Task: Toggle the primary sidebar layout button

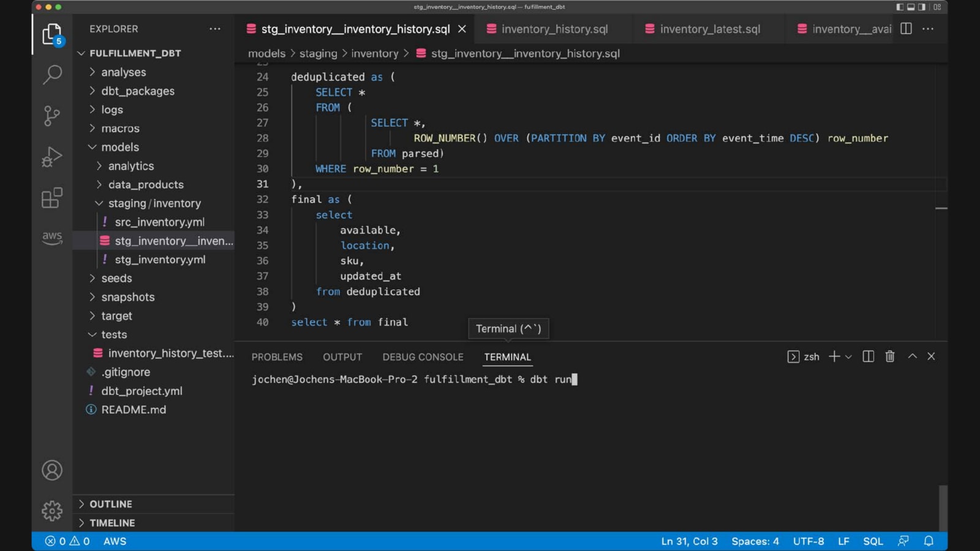Action: 900,7
